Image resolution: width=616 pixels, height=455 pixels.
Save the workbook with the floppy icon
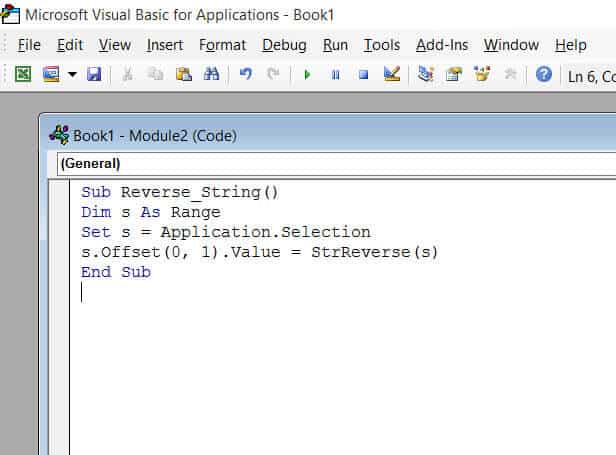pos(94,74)
